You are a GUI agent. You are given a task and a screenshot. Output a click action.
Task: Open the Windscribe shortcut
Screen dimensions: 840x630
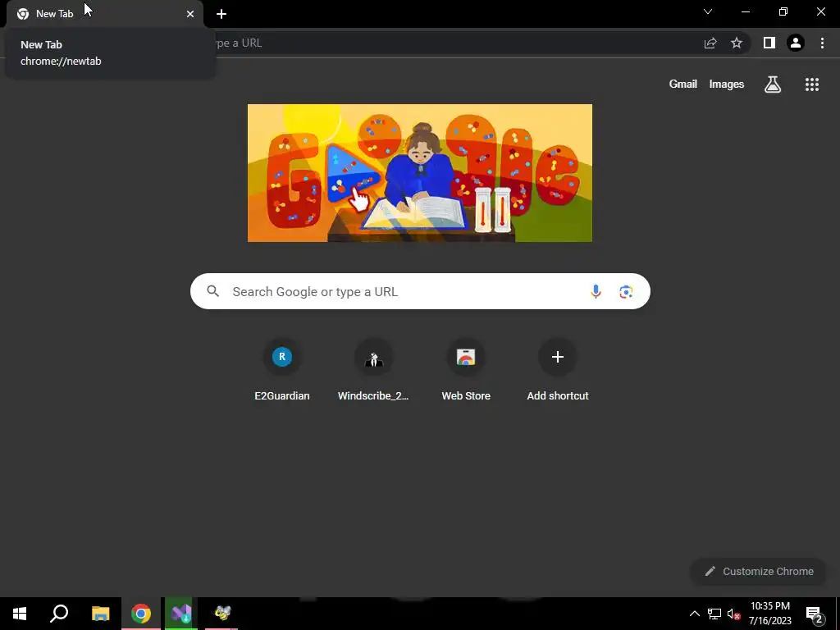click(373, 370)
